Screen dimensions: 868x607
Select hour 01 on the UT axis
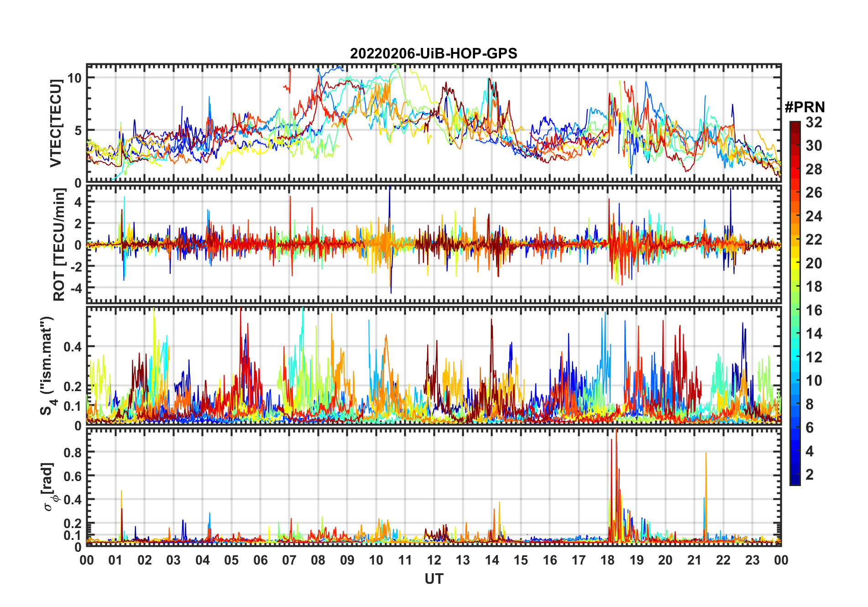click(115, 560)
